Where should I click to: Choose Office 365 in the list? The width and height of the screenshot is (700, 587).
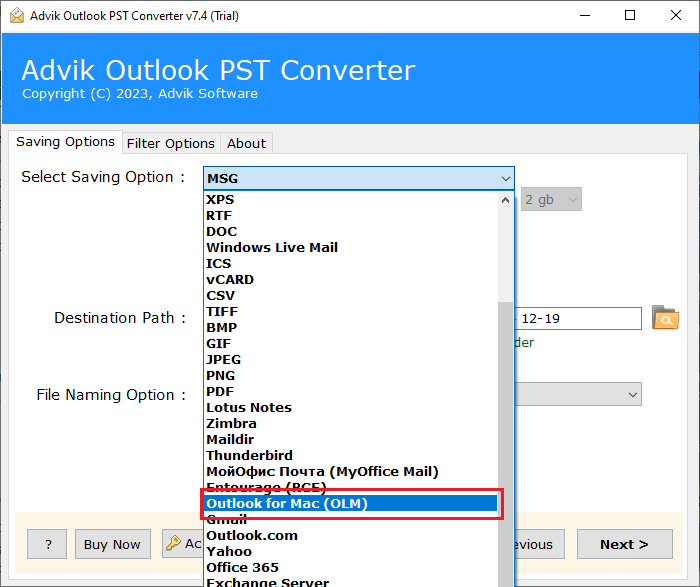[351, 568]
